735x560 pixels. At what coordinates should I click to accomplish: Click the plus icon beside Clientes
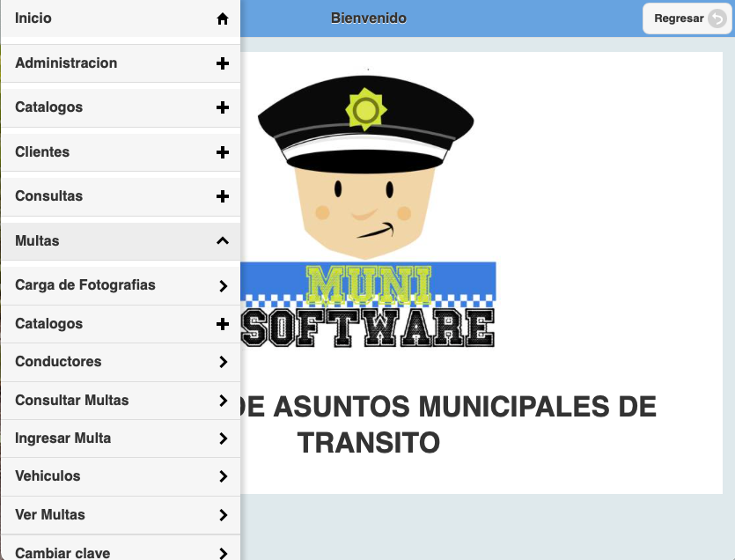pos(223,152)
